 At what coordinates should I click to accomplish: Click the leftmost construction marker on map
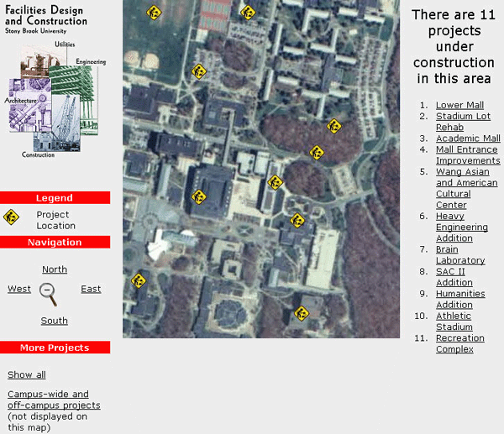click(x=139, y=280)
